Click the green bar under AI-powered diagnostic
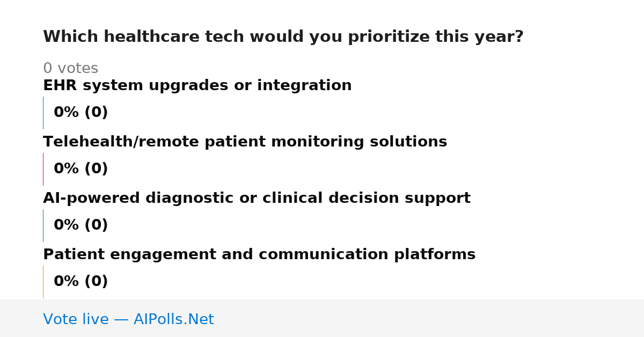The height and width of the screenshot is (337, 644). coord(43,225)
